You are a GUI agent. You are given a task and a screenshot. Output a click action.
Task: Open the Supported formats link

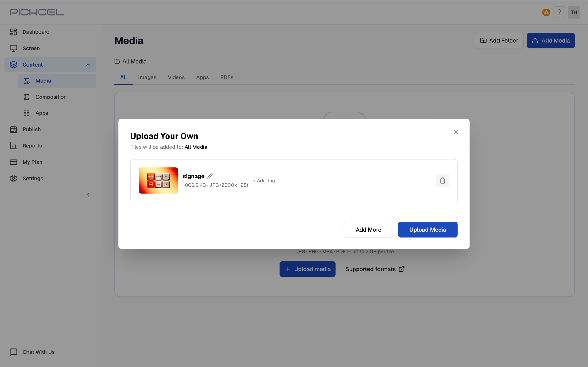(375, 269)
